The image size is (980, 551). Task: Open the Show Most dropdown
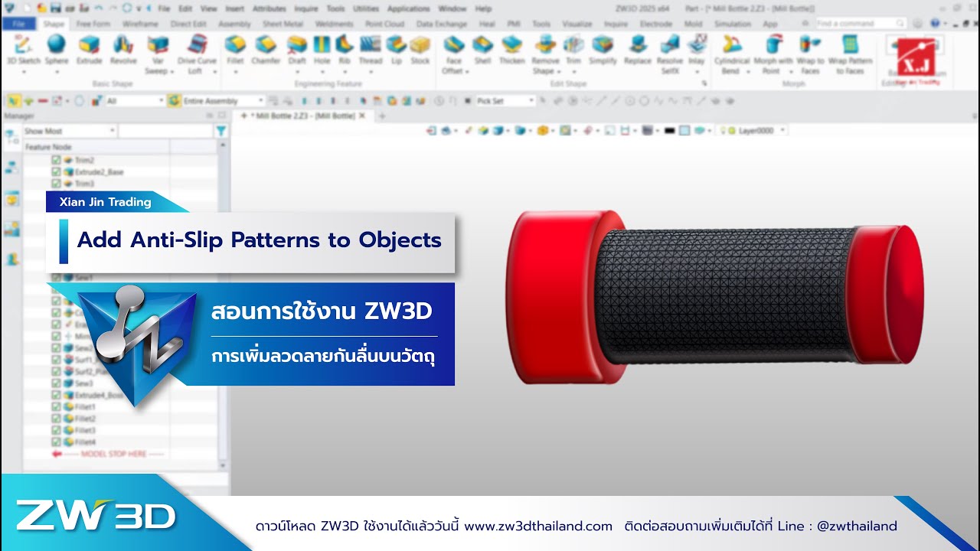tap(69, 132)
